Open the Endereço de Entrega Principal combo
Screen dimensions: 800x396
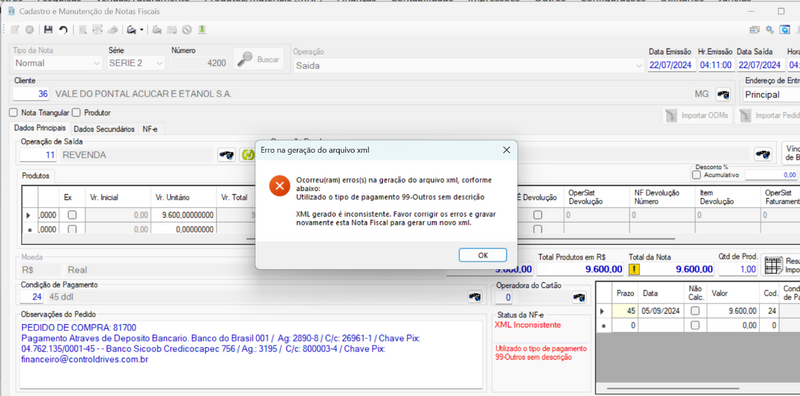(770, 94)
